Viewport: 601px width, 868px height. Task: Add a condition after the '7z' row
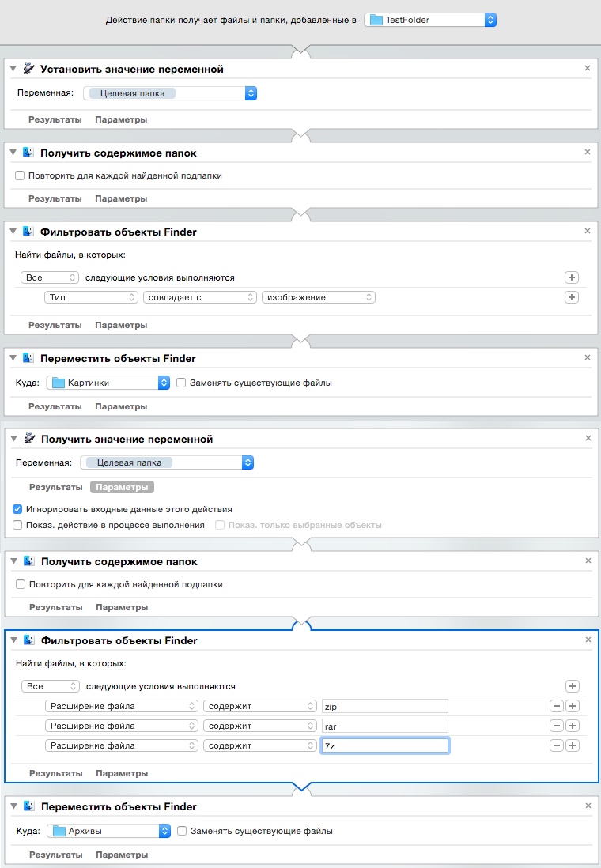tap(573, 745)
